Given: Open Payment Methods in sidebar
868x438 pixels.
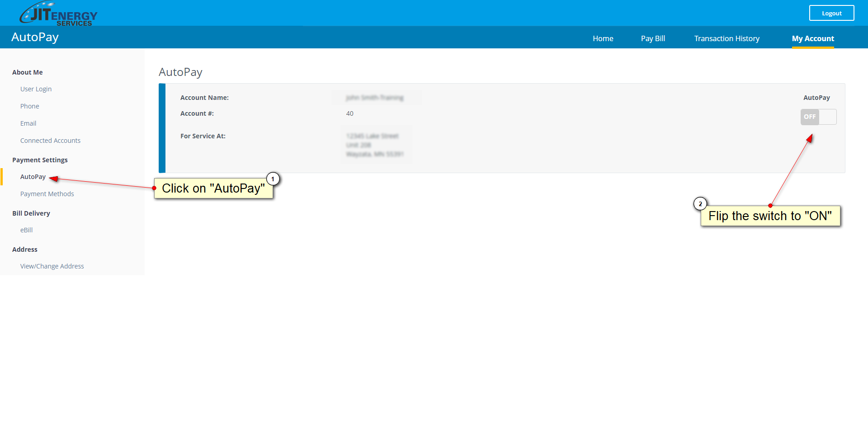Looking at the screenshot, I should [47, 194].
